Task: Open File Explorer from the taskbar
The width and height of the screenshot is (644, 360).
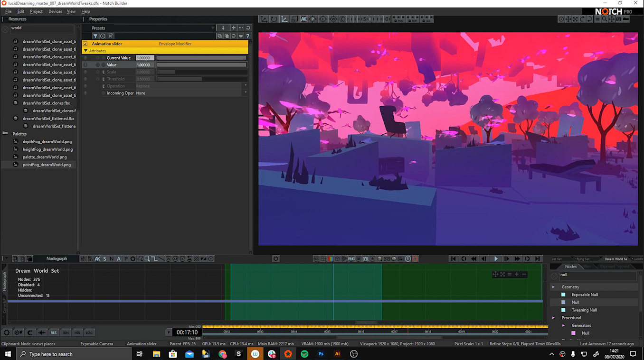Action: coord(156,354)
